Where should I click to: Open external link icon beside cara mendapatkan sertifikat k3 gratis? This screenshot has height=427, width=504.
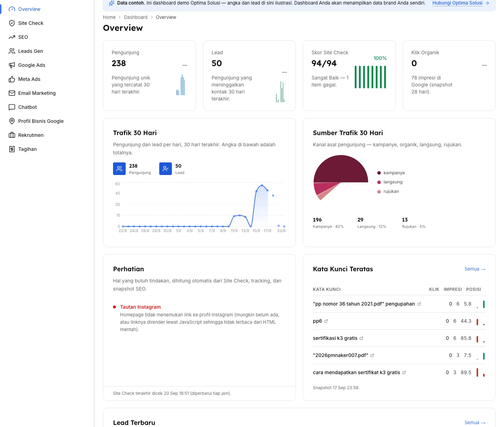coord(404,373)
